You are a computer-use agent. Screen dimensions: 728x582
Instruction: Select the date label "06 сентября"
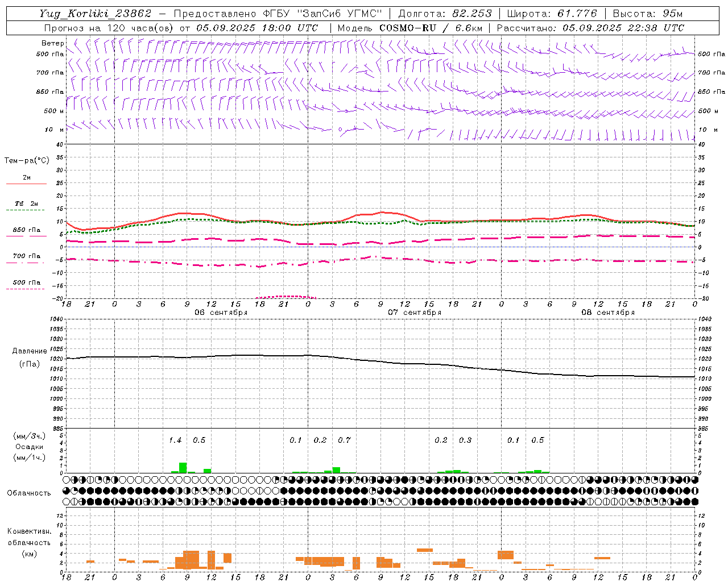coord(221,312)
